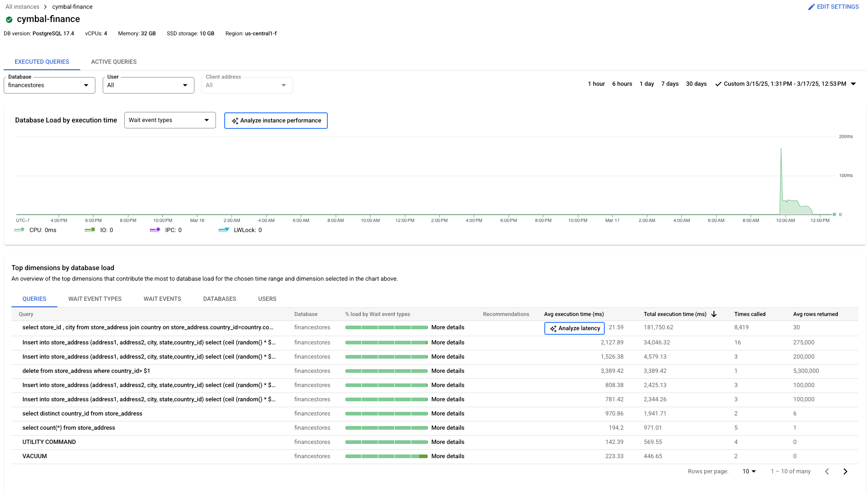Click the sort arrow on Total execution time
The width and height of the screenshot is (868, 493).
[x=714, y=314]
